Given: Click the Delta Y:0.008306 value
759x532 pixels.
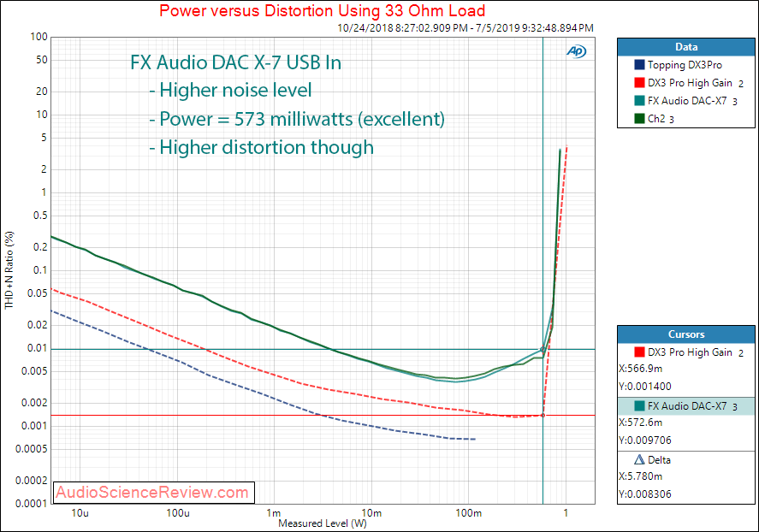Looking at the screenshot, I should tap(644, 494).
